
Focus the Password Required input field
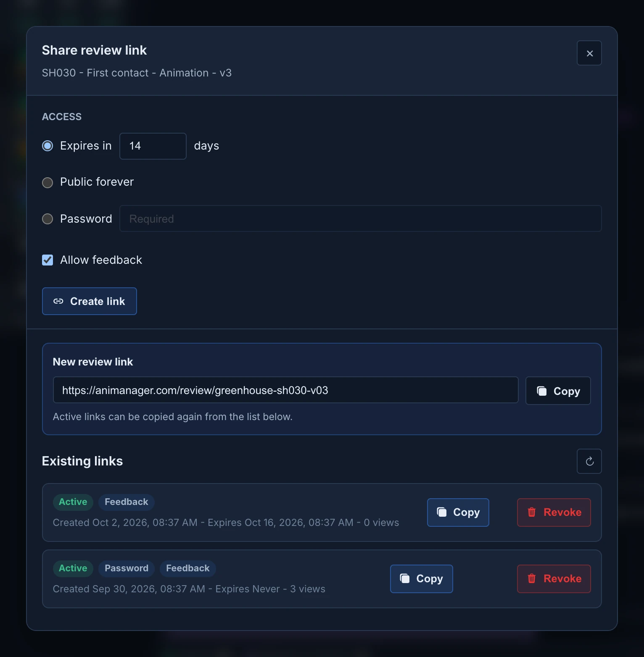click(361, 218)
